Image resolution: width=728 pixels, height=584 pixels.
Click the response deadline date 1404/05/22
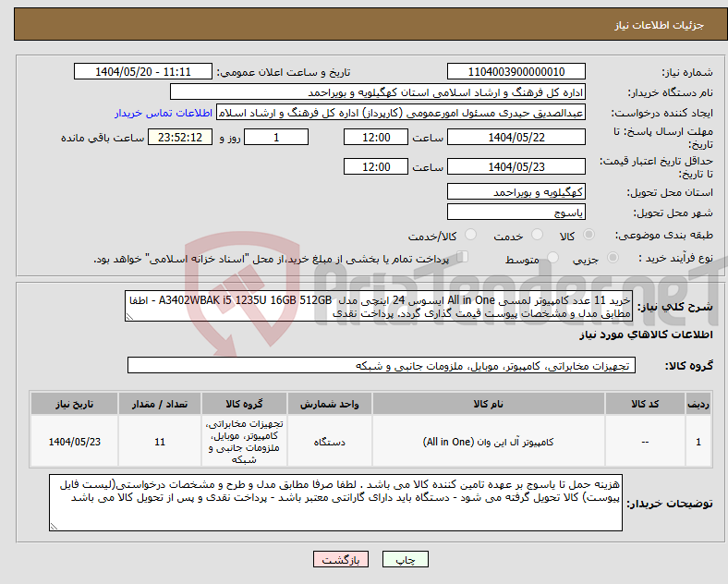[x=516, y=138]
